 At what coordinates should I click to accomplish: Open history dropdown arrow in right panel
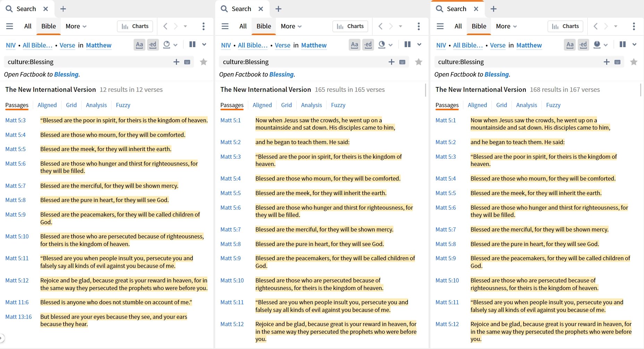pos(616,26)
